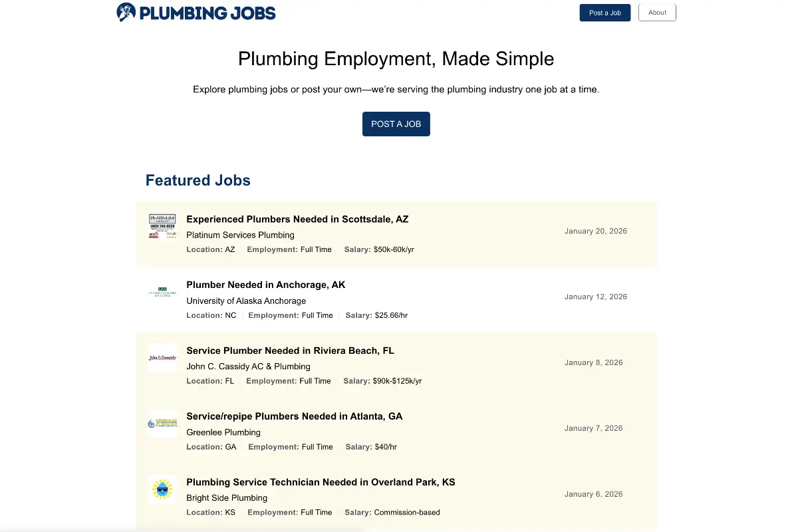
Task: Click the Location: FL label on Riviera Beach job
Action: click(210, 381)
